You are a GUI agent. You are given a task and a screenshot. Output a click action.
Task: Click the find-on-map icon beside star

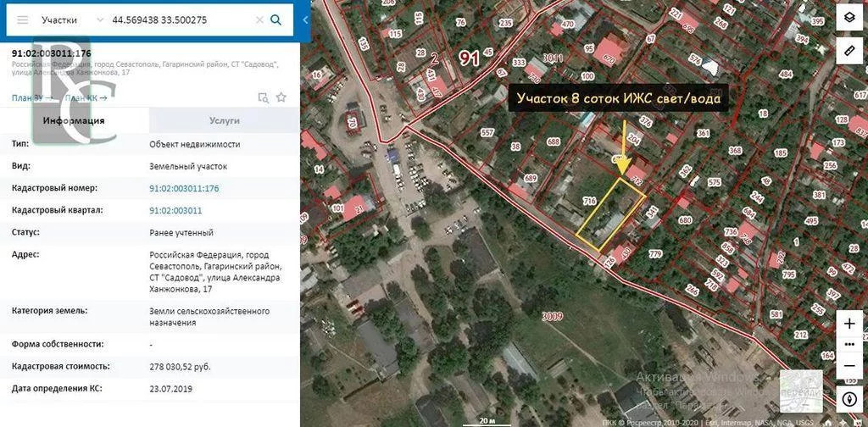(263, 97)
